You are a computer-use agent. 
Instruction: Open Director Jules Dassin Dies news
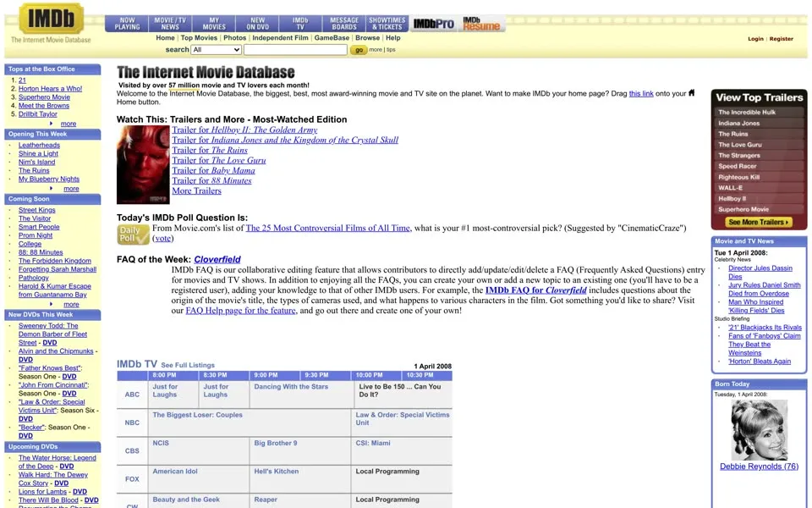760,272
